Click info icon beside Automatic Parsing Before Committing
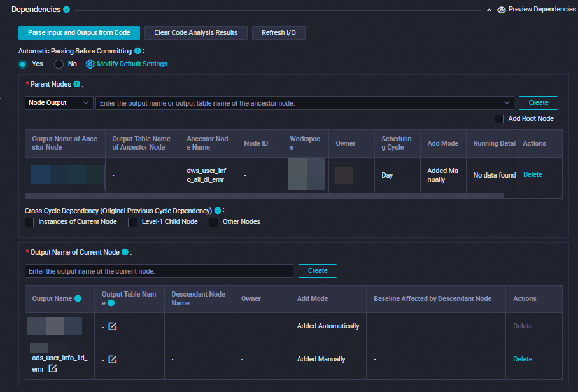This screenshot has width=578, height=392. click(137, 51)
